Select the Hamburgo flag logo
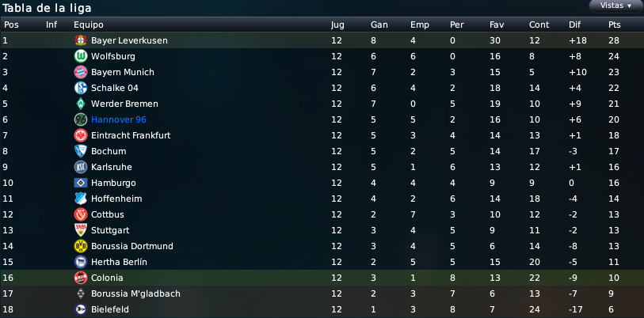644x318 pixels. click(81, 183)
